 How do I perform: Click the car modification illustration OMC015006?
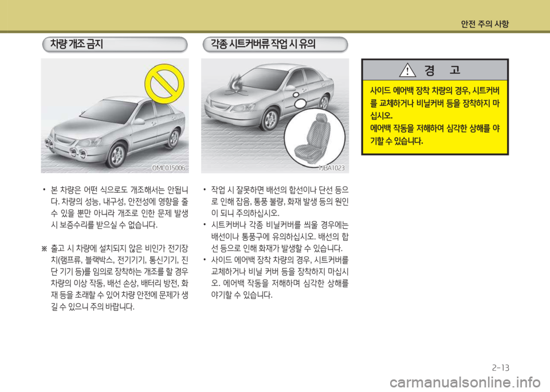pos(115,116)
